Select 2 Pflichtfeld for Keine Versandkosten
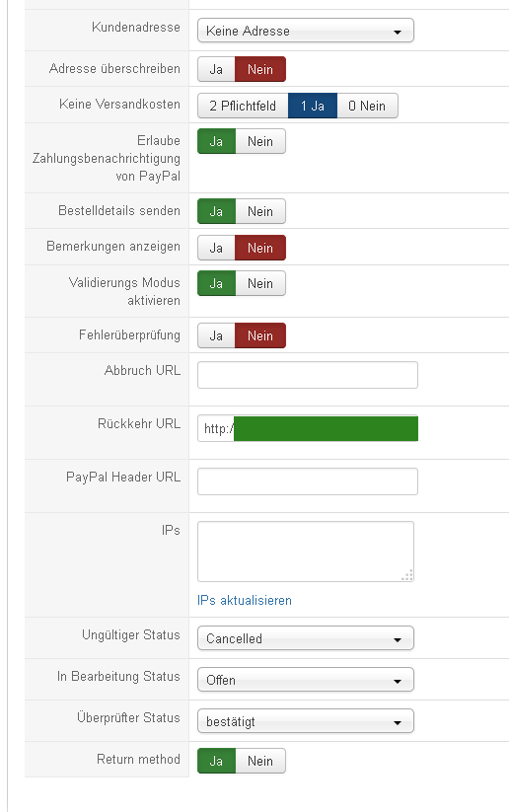 [x=243, y=107]
